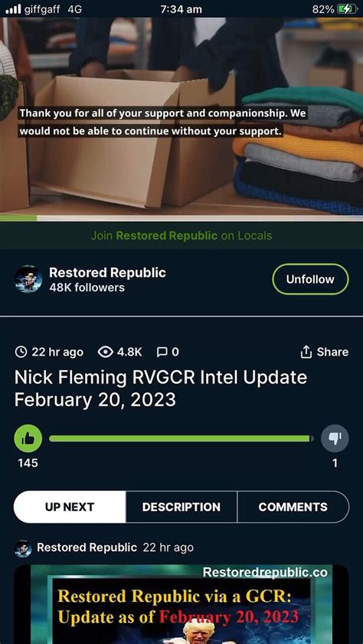Image resolution: width=363 pixels, height=644 pixels.
Task: Seek on the video progress bar
Action: pyautogui.click(x=181, y=218)
